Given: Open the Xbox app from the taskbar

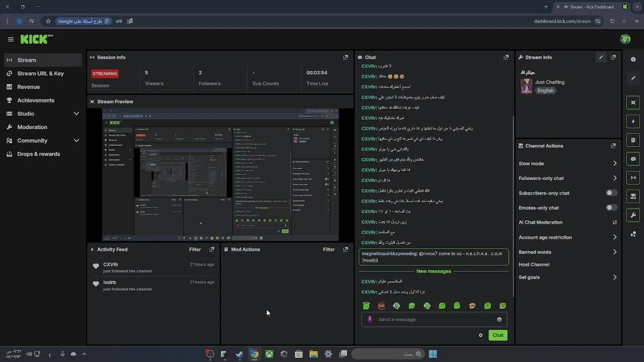Looking at the screenshot, I should point(269,354).
